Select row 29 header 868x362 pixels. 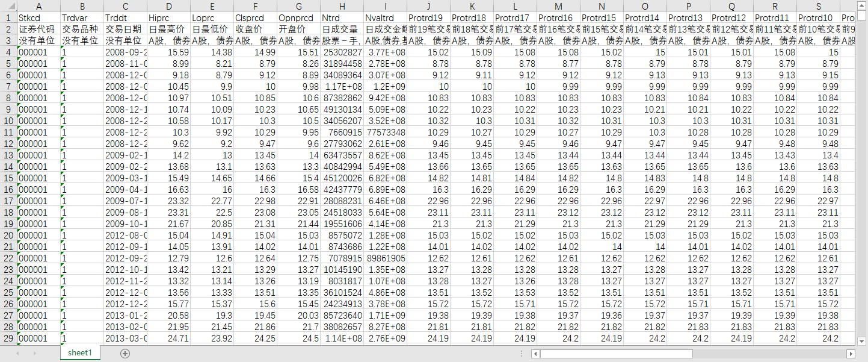(8, 338)
